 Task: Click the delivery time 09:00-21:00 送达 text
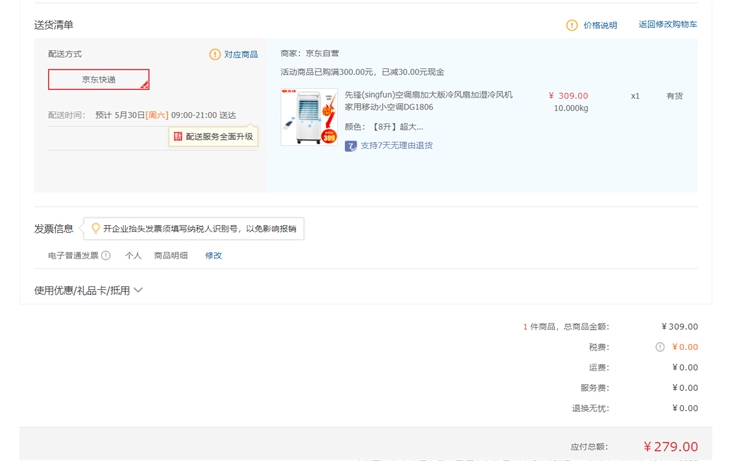(203, 115)
